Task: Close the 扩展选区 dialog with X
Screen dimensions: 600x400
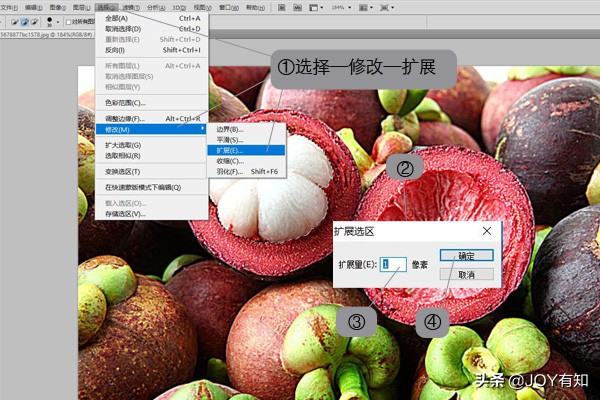Action: click(x=487, y=231)
